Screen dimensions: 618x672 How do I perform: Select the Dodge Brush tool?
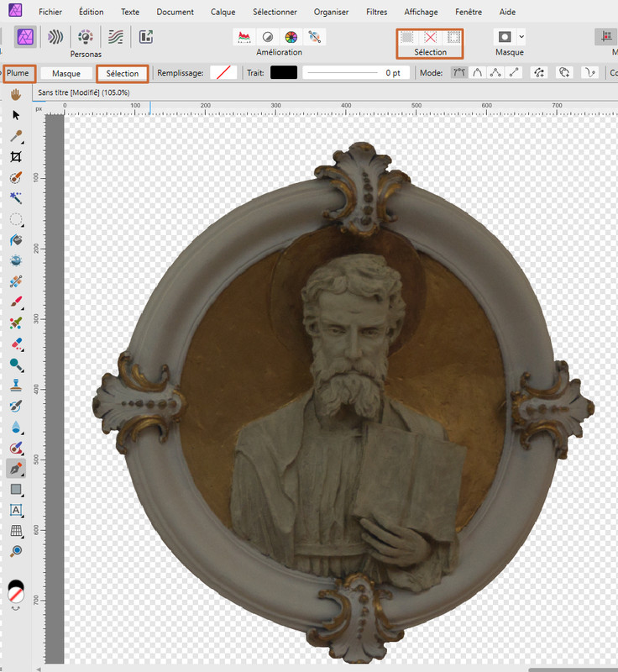[16, 365]
